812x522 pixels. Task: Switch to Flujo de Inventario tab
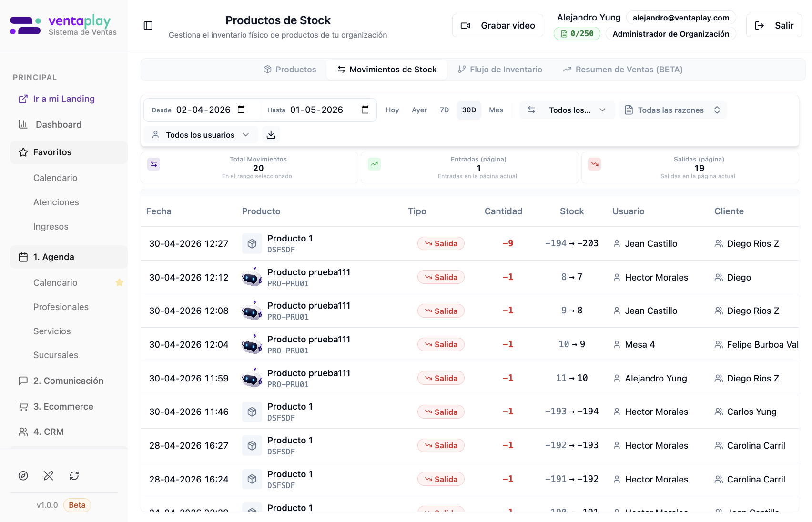pos(500,70)
